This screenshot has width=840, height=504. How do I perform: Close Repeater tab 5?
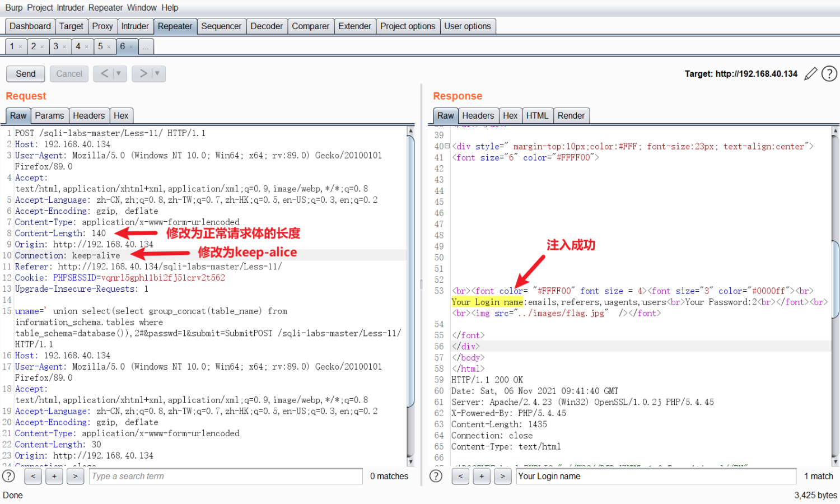109,46
